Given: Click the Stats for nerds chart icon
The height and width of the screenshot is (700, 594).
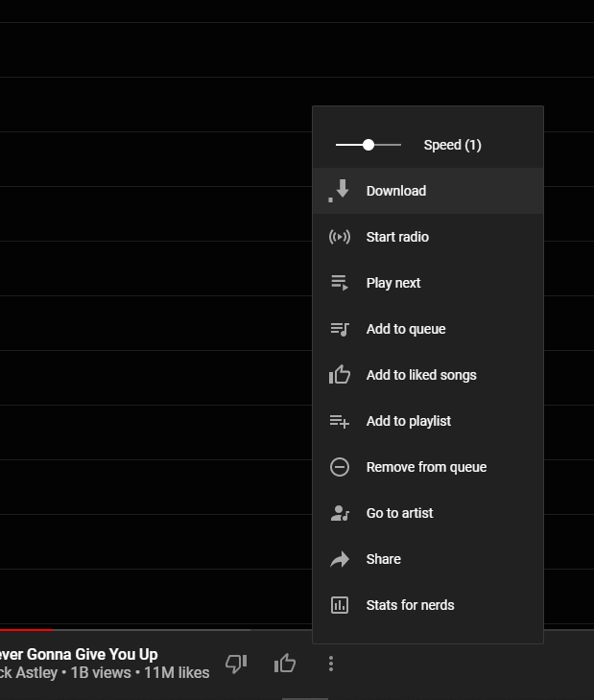Looking at the screenshot, I should click(340, 605).
